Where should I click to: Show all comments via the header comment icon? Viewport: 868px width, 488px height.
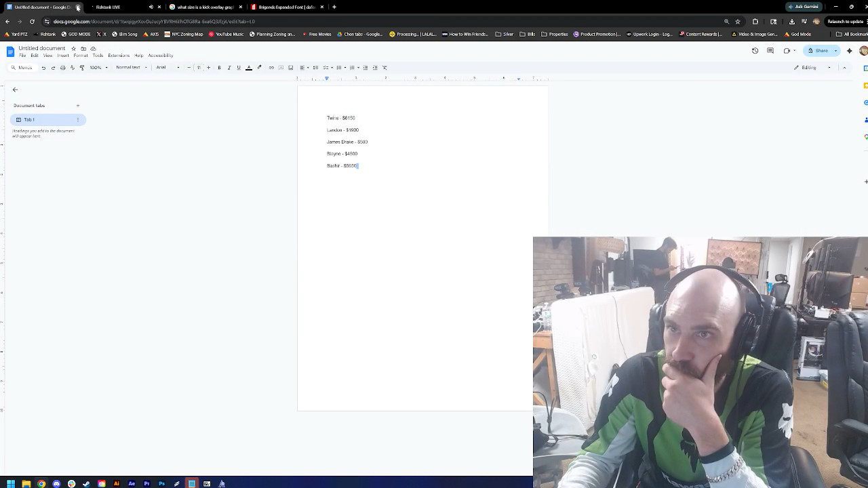tap(770, 51)
